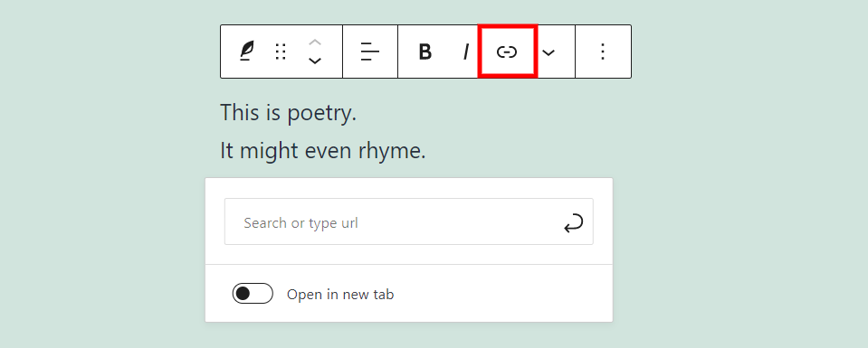
Task: Focus the Search or type url field
Action: coord(408,221)
